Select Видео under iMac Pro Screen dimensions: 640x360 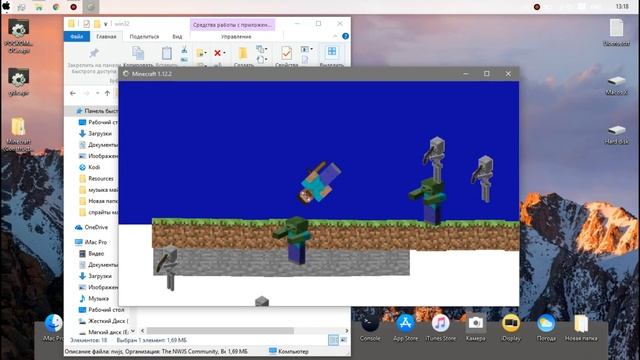point(91,253)
